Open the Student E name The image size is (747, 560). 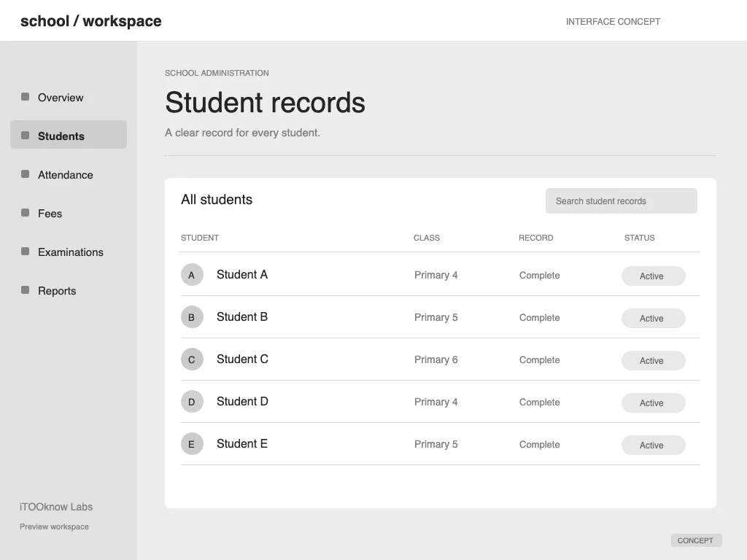coord(242,444)
